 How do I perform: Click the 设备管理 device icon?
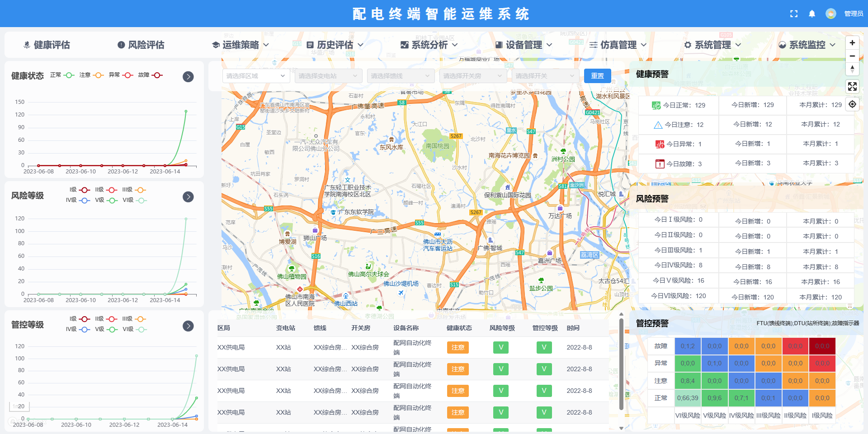[x=499, y=45]
